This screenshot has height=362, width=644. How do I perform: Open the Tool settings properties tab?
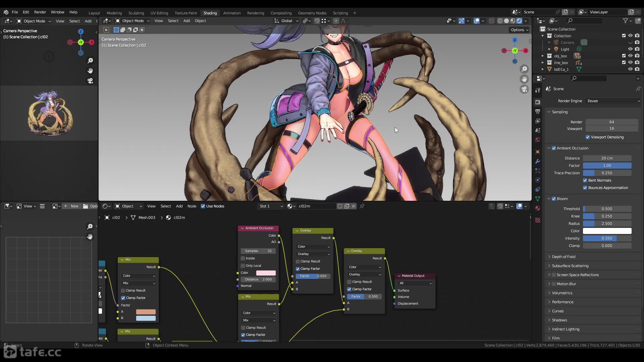(x=538, y=90)
